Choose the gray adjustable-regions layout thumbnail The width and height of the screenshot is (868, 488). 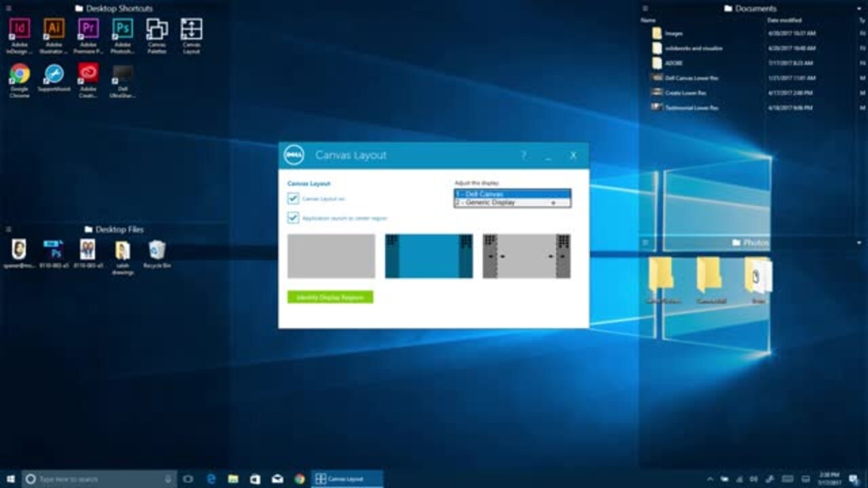tap(526, 256)
